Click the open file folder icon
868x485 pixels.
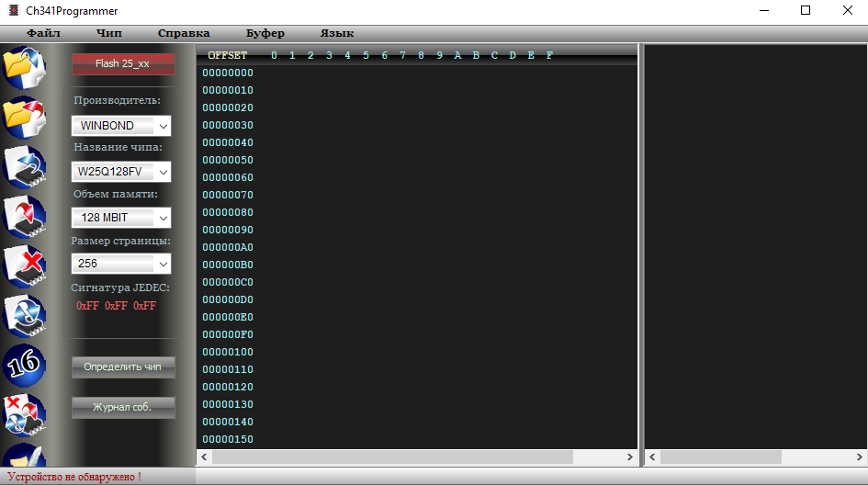24,68
